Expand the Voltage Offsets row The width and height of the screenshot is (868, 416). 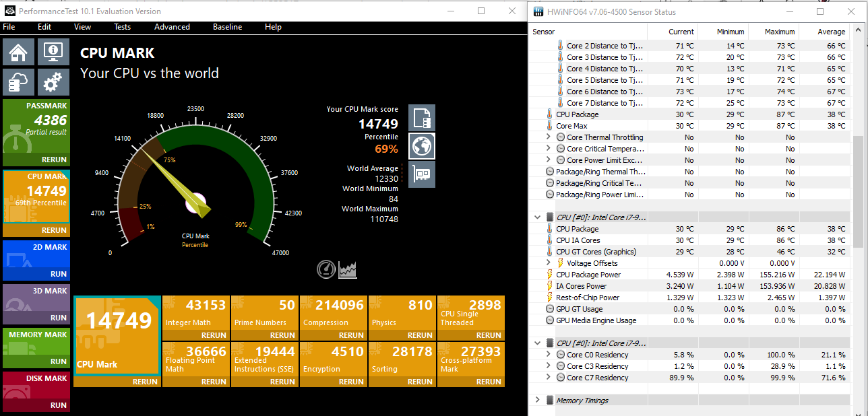click(x=549, y=263)
